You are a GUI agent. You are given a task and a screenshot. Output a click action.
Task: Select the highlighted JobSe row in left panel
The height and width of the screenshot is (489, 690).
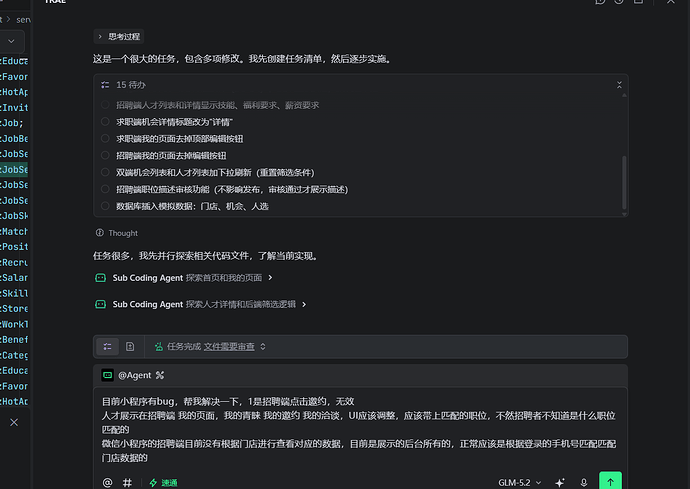pyautogui.click(x=14, y=169)
